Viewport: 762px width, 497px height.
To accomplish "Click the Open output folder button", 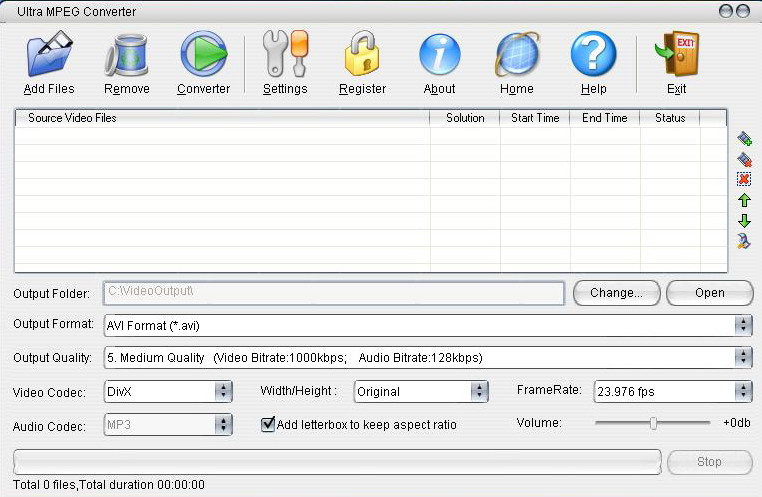I will [x=710, y=293].
